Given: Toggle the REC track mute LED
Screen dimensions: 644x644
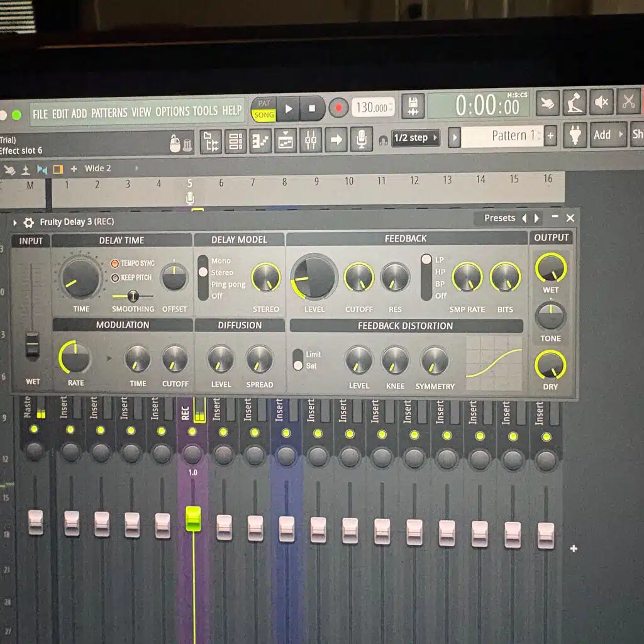Looking at the screenshot, I should click(x=192, y=431).
